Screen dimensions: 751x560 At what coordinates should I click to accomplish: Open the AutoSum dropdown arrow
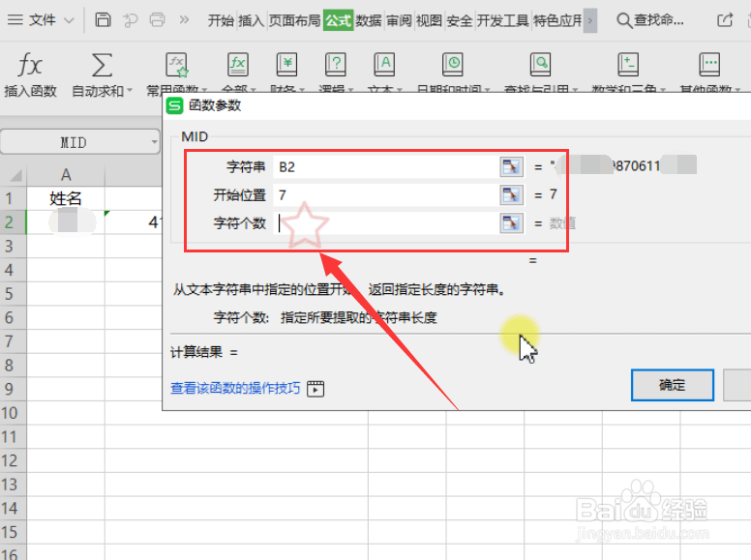tap(130, 90)
